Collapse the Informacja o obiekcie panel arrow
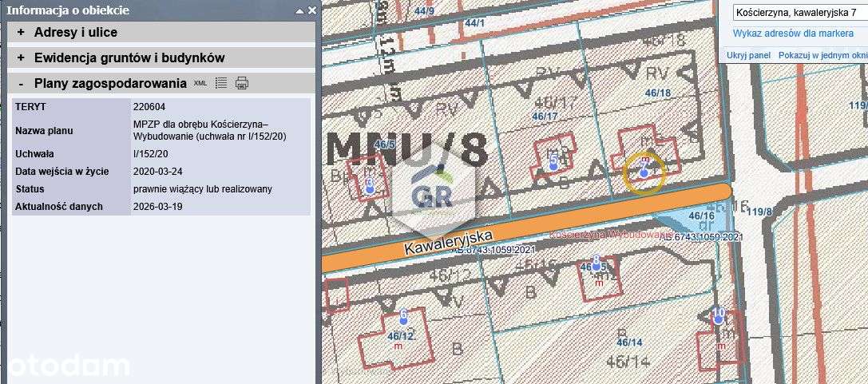Image resolution: width=868 pixels, height=384 pixels. [x=299, y=10]
